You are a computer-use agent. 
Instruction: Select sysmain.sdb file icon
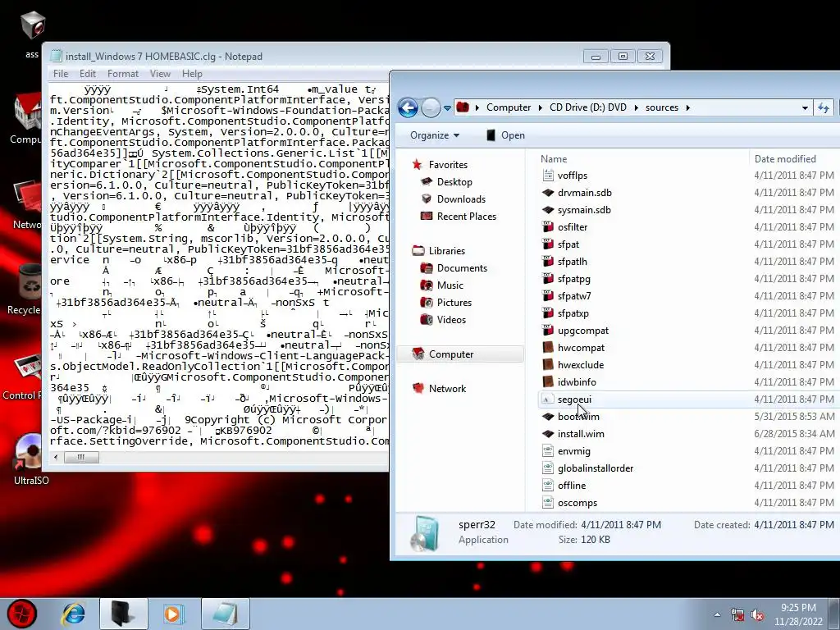pos(547,209)
